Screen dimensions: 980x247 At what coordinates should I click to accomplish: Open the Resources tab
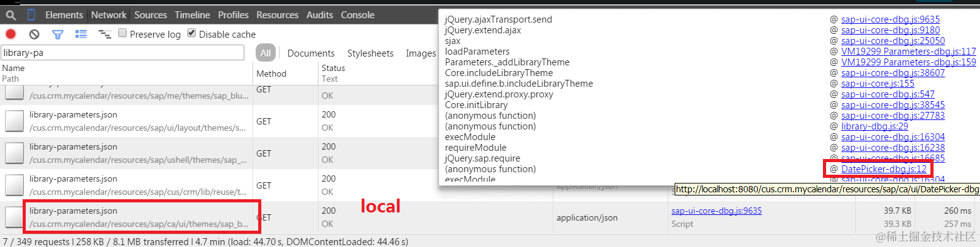tap(278, 15)
